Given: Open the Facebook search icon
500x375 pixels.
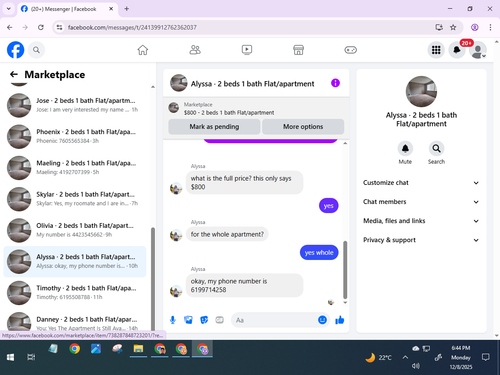Looking at the screenshot, I should pos(36,50).
